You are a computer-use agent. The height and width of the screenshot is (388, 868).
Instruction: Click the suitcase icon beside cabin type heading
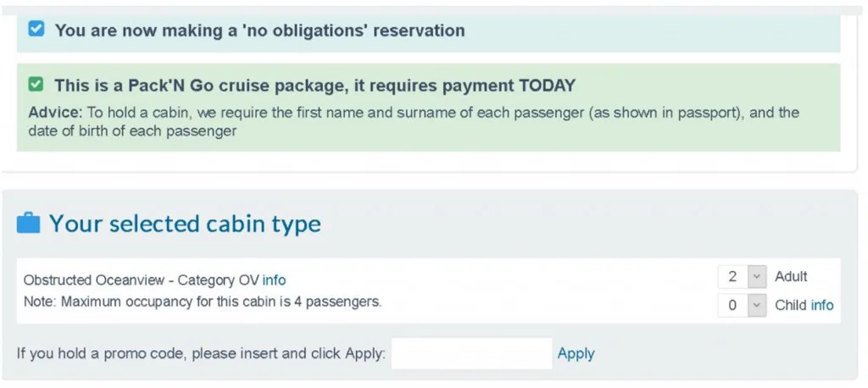[x=28, y=224]
